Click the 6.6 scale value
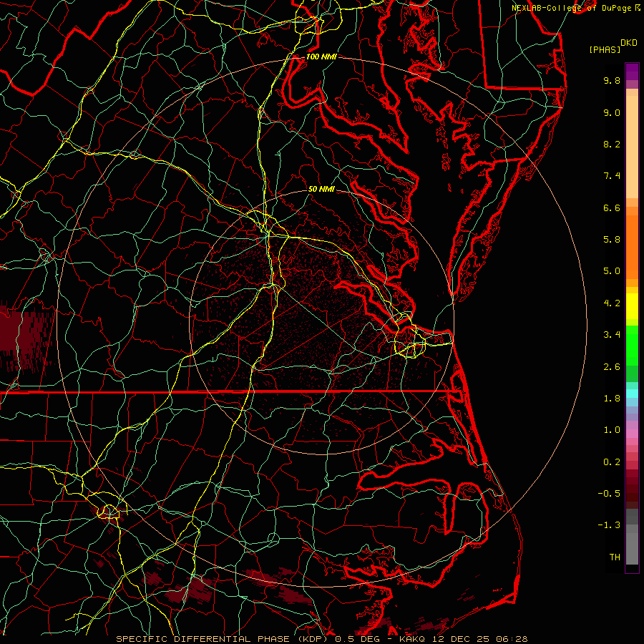 point(612,208)
